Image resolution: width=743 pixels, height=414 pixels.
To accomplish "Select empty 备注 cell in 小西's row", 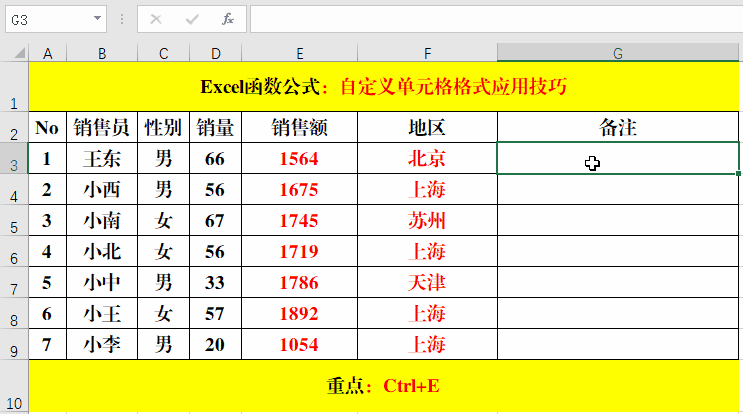I will click(618, 189).
